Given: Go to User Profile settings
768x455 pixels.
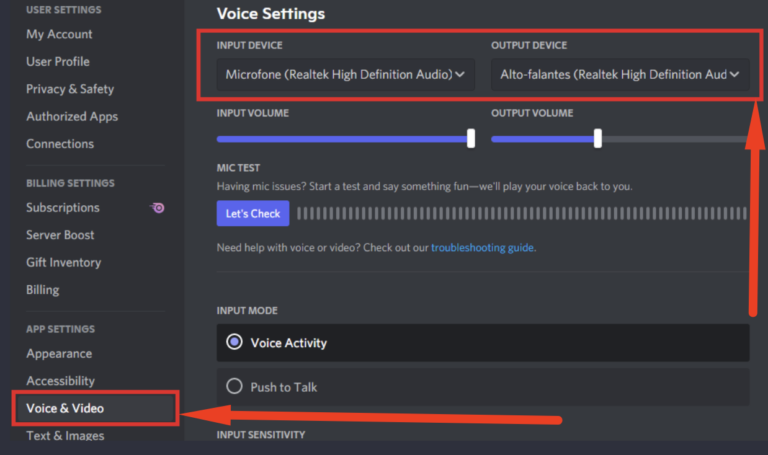Looking at the screenshot, I should pos(57,61).
